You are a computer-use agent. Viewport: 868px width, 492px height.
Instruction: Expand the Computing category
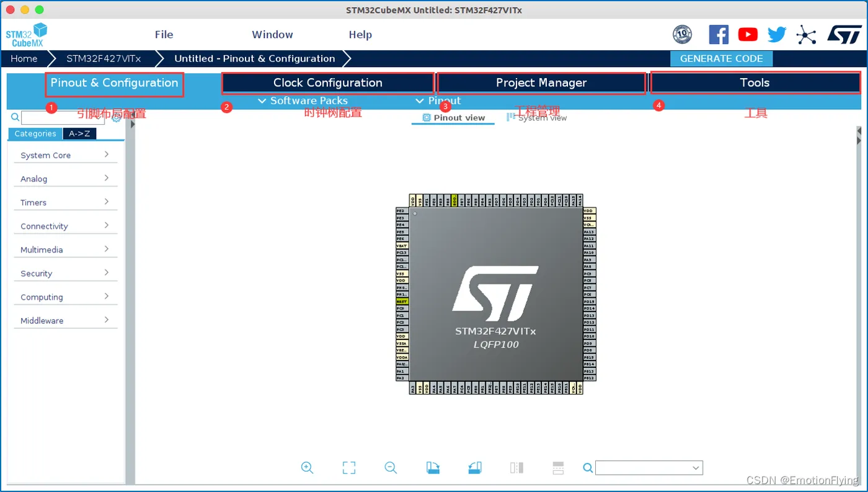pyautogui.click(x=66, y=297)
